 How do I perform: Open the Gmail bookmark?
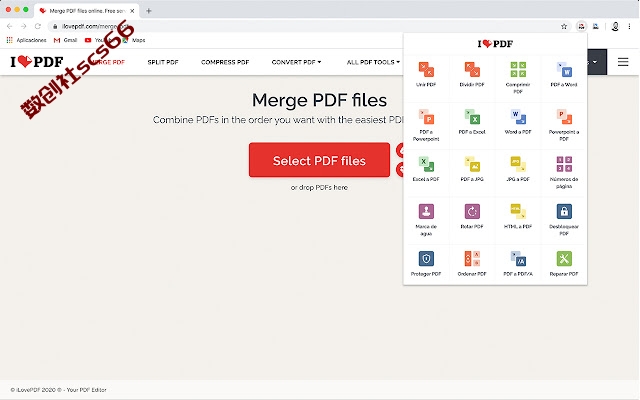(65, 40)
